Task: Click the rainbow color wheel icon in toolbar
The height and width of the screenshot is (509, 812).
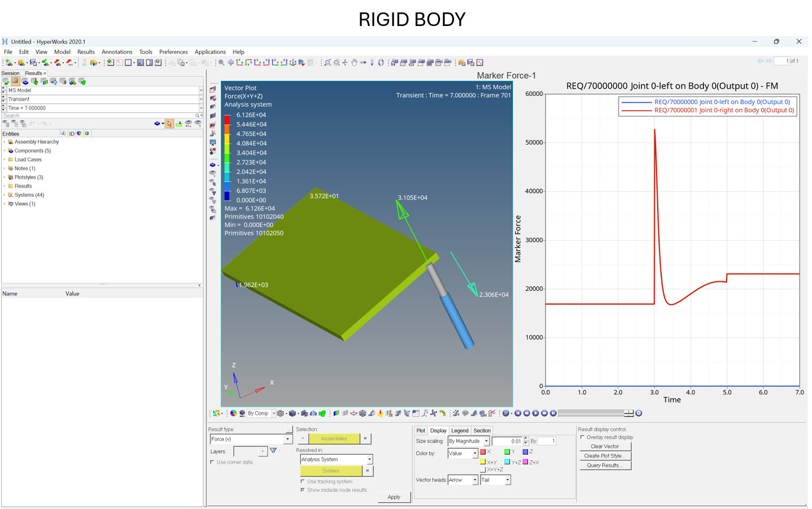Action: pyautogui.click(x=233, y=414)
